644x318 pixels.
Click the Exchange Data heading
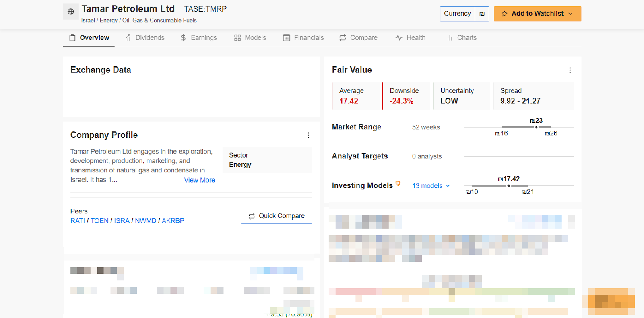101,70
